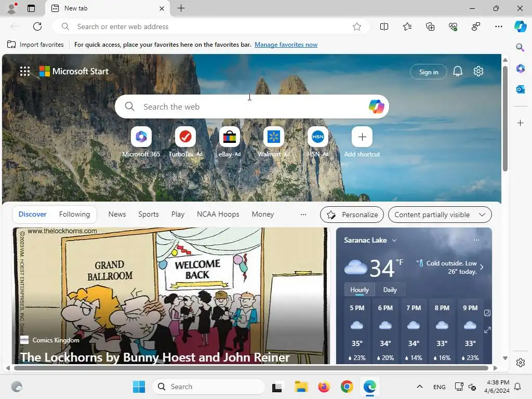This screenshot has width=532, height=399.
Task: Open Collections icon in toolbar
Action: (430, 26)
